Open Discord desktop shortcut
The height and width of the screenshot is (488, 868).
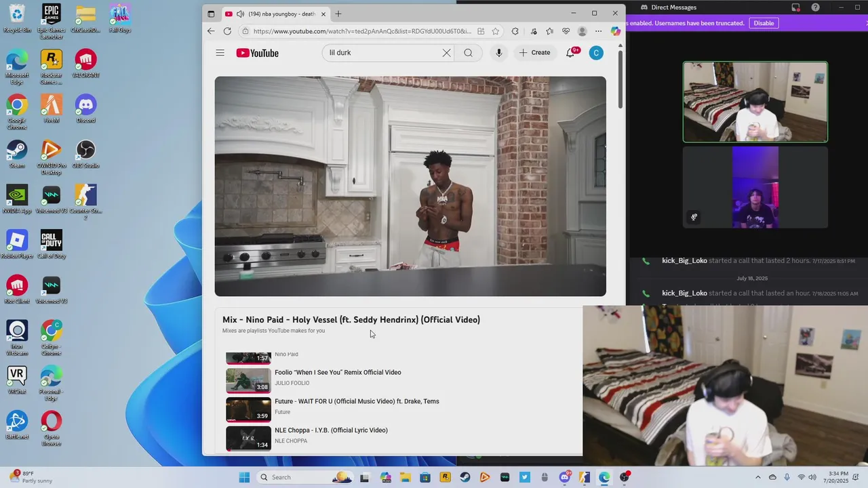85,108
